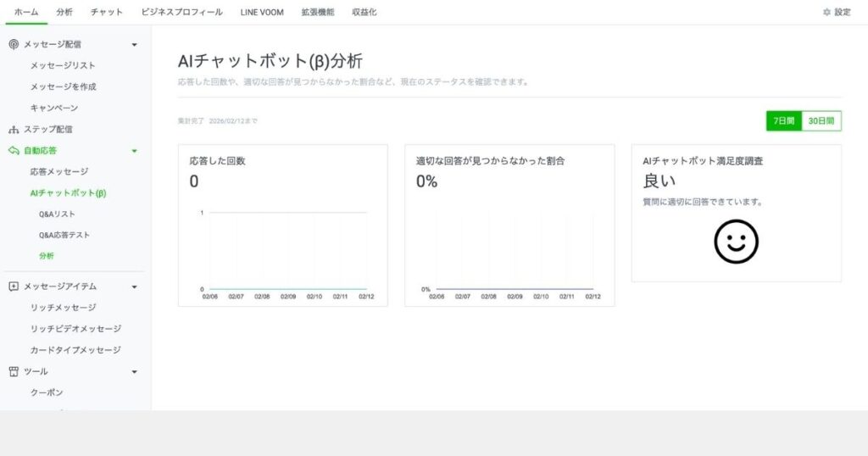
Task: Open the LINE VOOM tab
Action: pyautogui.click(x=262, y=13)
